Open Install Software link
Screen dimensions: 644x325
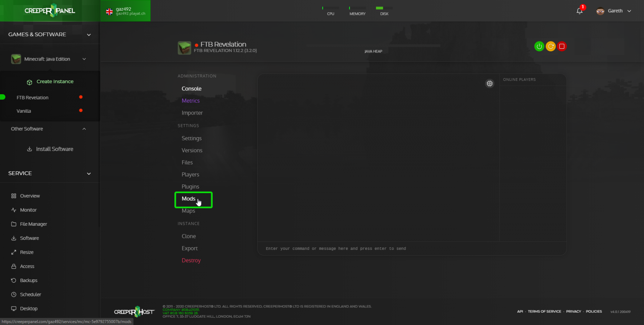click(x=54, y=149)
